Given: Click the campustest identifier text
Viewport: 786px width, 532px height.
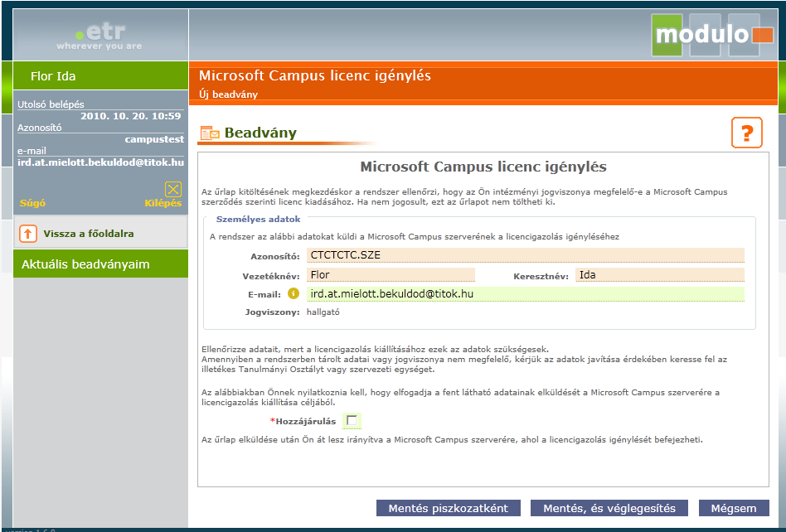Looking at the screenshot, I should (x=154, y=139).
